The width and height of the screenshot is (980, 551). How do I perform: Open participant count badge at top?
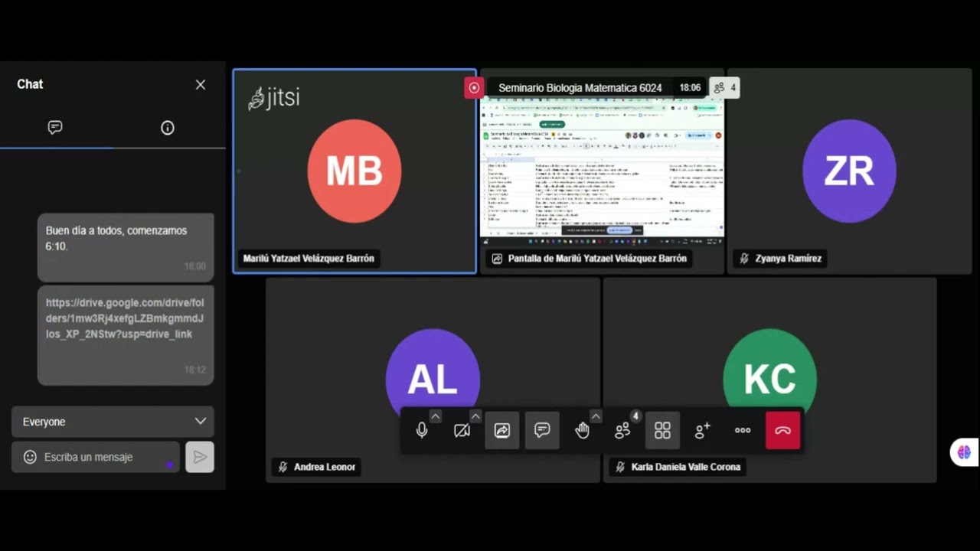click(x=724, y=87)
